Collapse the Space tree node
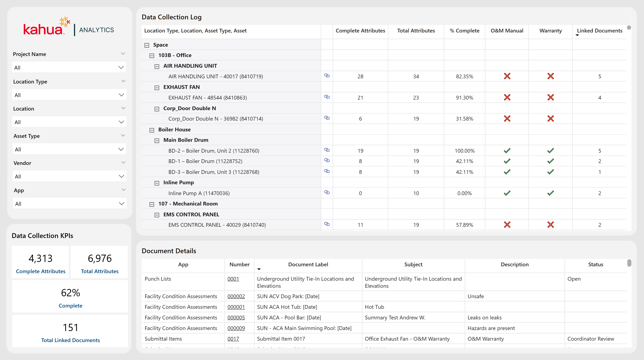This screenshot has width=644, height=360. pyautogui.click(x=147, y=45)
